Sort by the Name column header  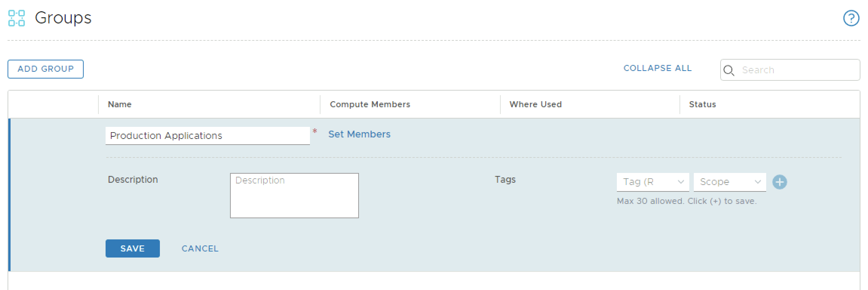(x=120, y=105)
